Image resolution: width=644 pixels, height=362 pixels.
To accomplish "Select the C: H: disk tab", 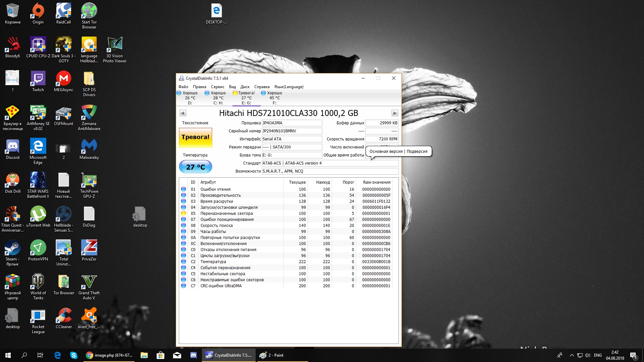I will click(x=218, y=98).
